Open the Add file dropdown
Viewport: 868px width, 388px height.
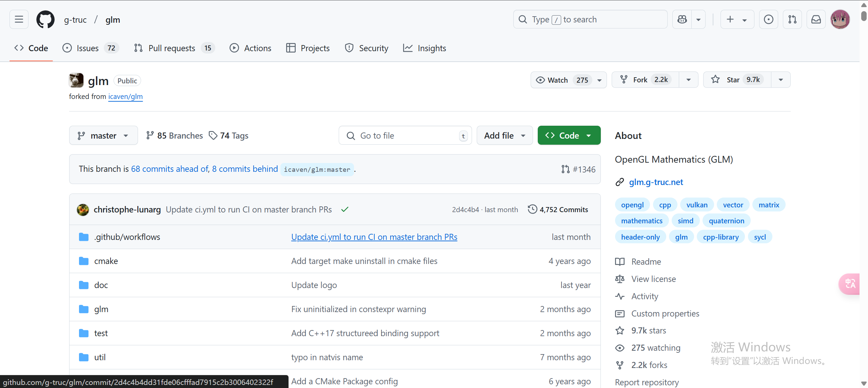tap(505, 136)
